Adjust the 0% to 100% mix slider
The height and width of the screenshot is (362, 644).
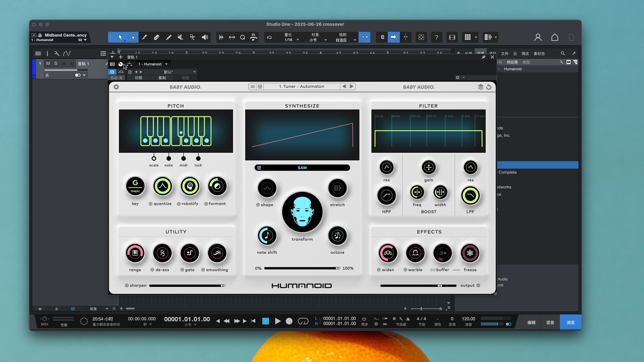(302, 268)
